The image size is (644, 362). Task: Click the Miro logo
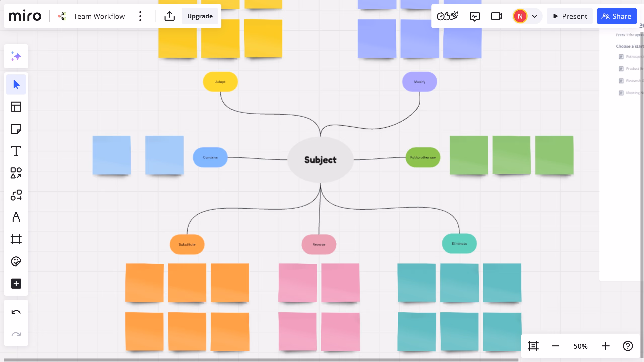25,16
